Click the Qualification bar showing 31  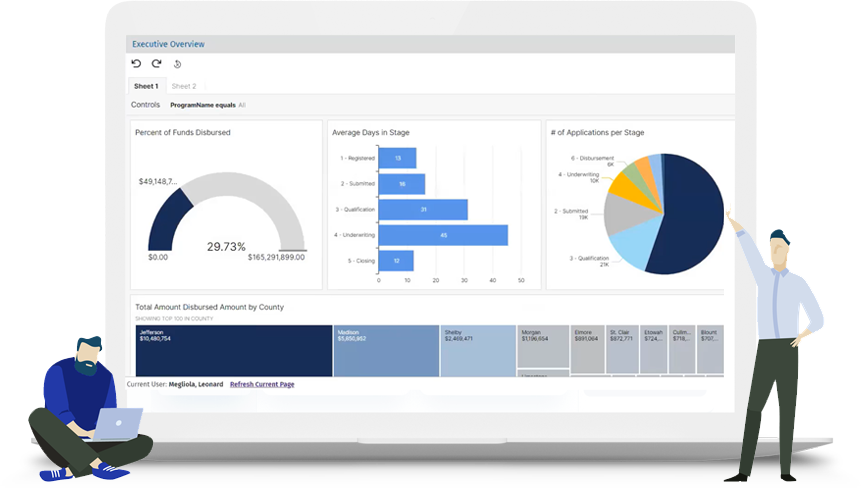point(423,209)
